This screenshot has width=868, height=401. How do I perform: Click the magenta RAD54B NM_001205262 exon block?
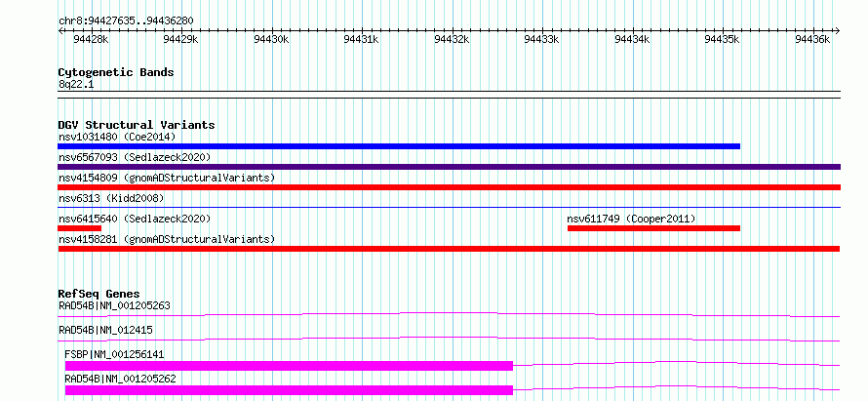pyautogui.click(x=289, y=390)
